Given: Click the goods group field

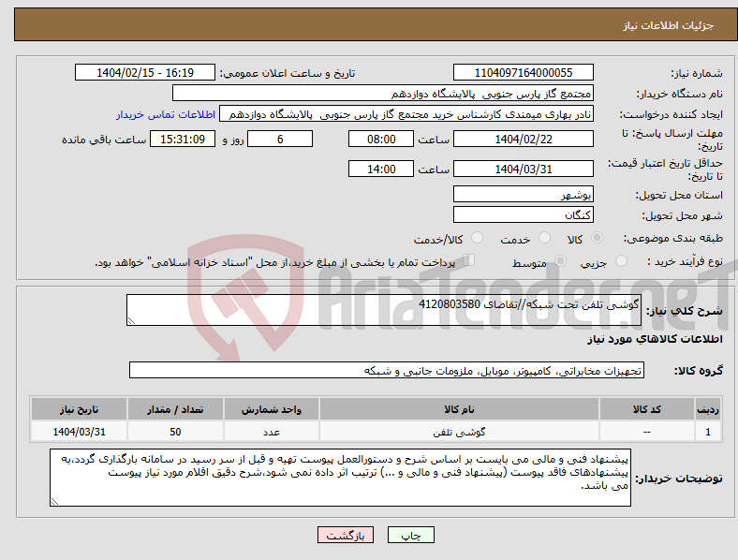Looking at the screenshot, I should click(387, 370).
